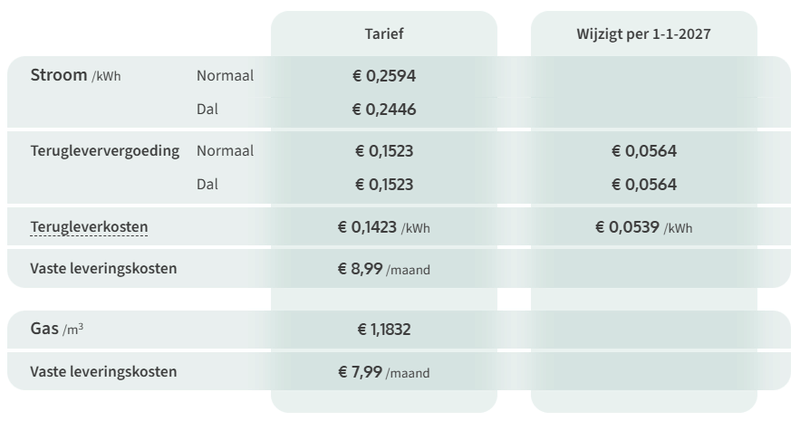The width and height of the screenshot is (800, 421).
Task: Click the 2027 Terugleverkosten value € 0,0539
Action: [643, 227]
